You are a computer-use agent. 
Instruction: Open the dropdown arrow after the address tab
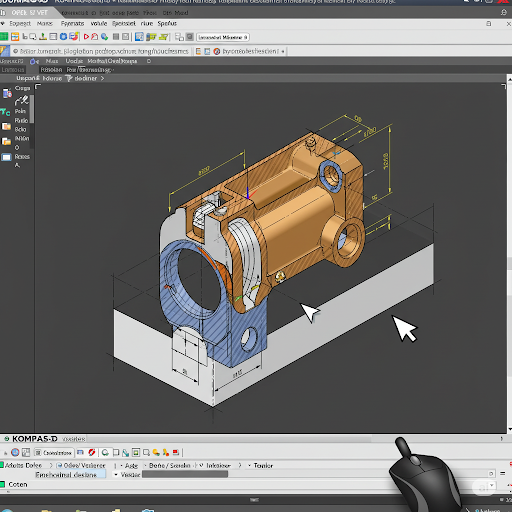pyautogui.click(x=283, y=51)
